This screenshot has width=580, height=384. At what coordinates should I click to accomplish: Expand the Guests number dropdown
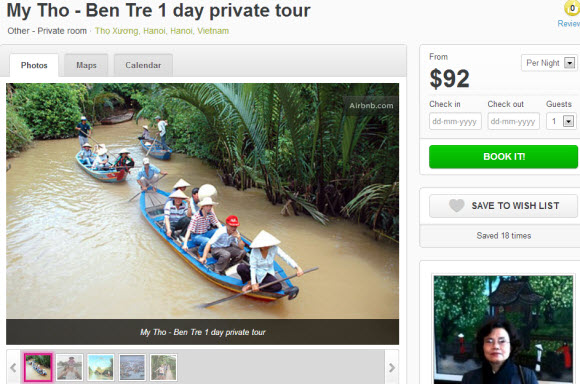coord(562,121)
